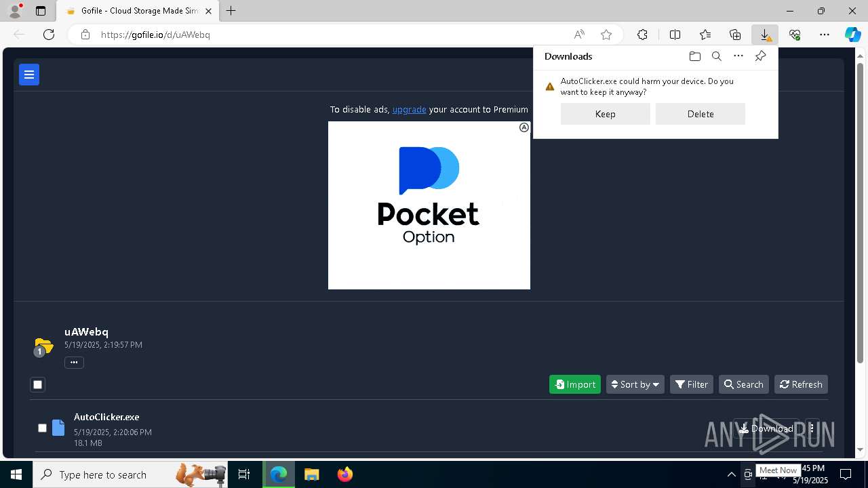Image resolution: width=868 pixels, height=488 pixels.
Task: Click the AutoClicker.exe file name
Action: click(106, 417)
